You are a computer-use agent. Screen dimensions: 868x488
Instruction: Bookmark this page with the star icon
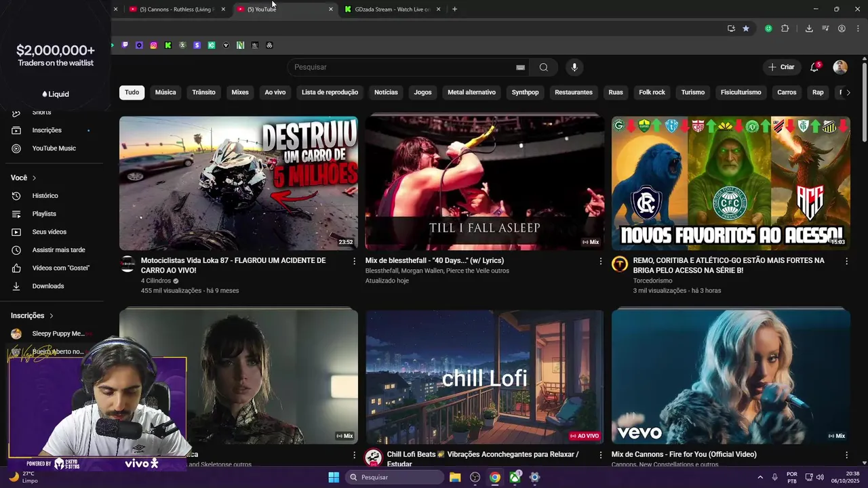(x=746, y=28)
